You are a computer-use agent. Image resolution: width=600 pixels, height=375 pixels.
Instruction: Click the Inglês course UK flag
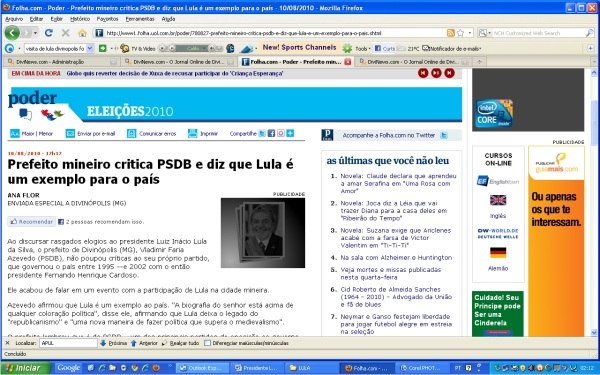tap(498, 200)
